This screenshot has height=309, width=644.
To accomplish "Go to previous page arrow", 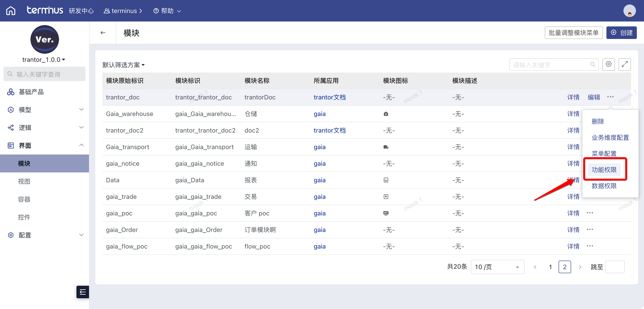I will tap(535, 267).
